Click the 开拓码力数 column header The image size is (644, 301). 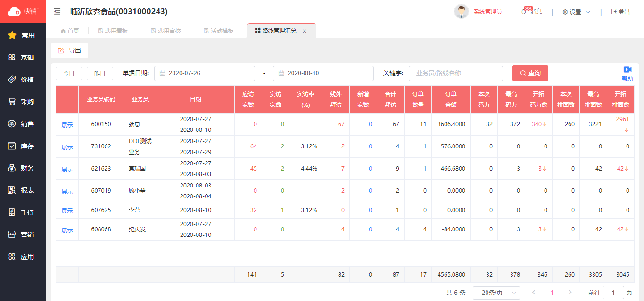538,99
